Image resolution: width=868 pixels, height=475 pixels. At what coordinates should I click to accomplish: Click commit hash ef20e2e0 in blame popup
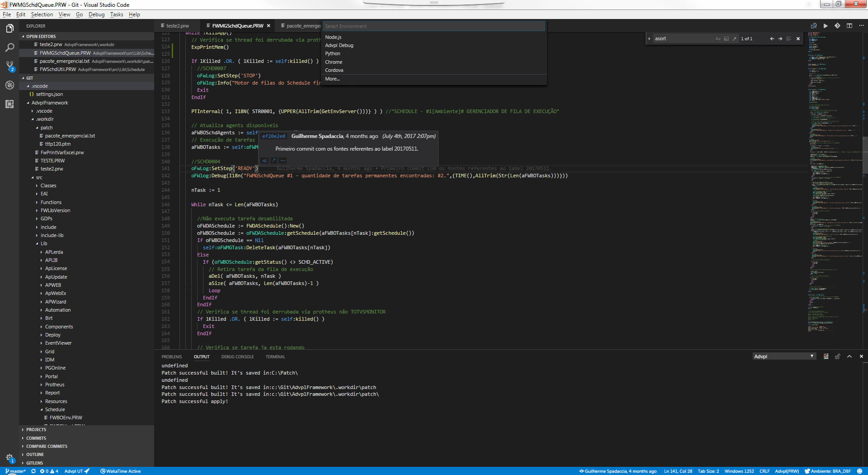point(274,136)
